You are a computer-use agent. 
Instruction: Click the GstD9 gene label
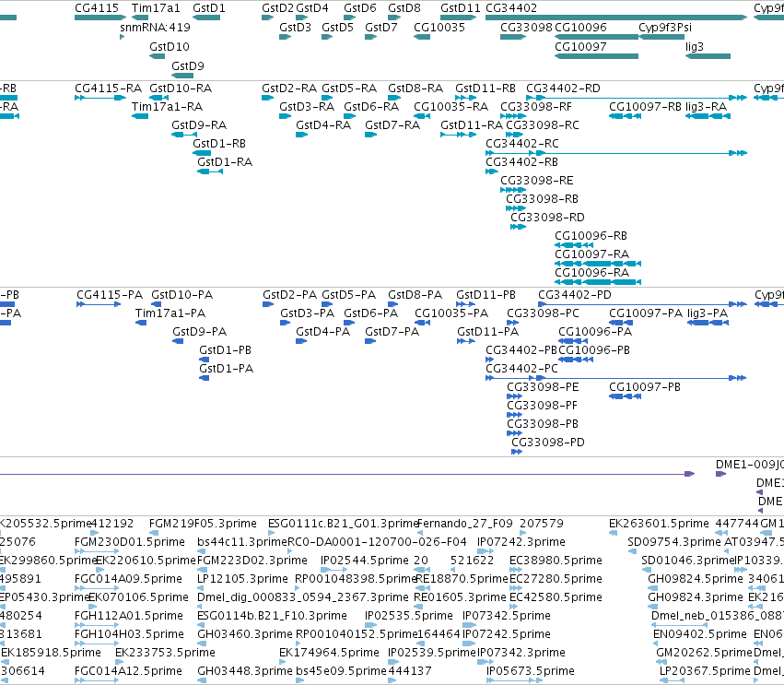pos(188,66)
